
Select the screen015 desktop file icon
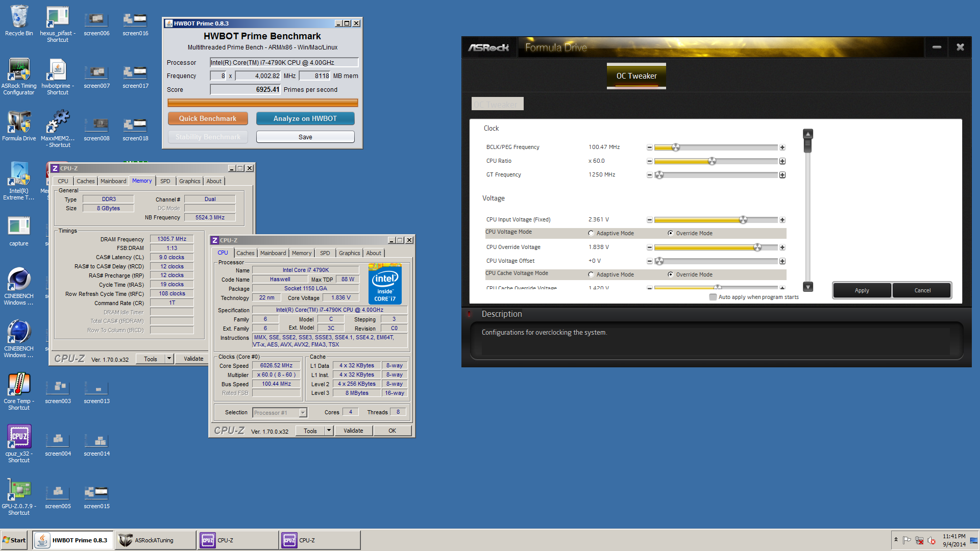point(96,497)
